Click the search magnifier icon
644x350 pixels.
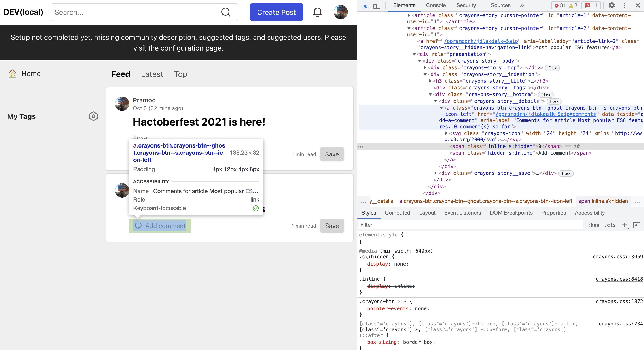[226, 12]
